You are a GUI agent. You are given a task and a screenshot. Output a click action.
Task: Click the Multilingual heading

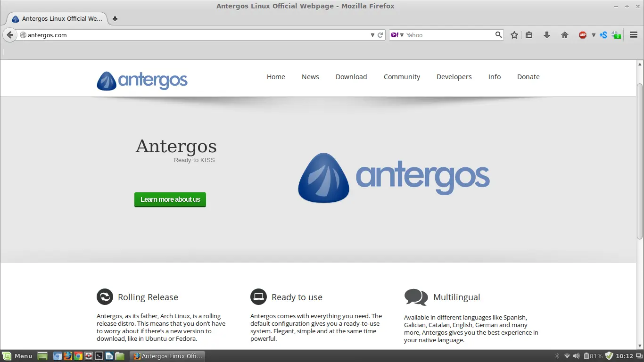point(457,297)
